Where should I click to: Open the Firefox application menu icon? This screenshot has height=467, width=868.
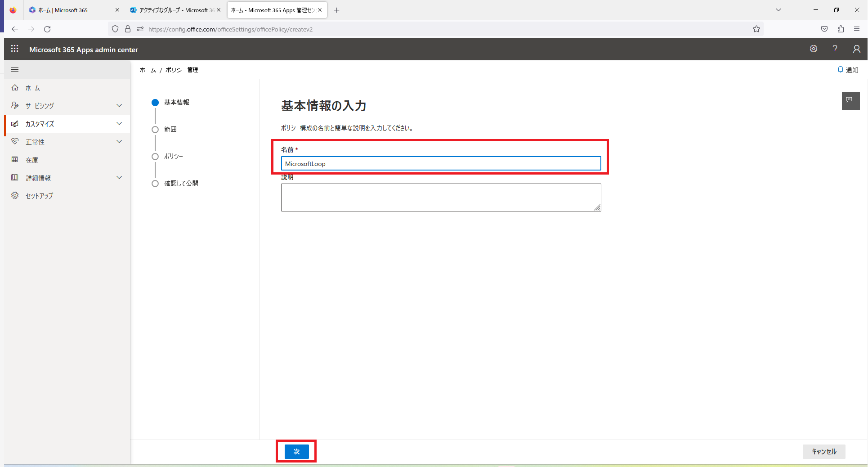857,29
